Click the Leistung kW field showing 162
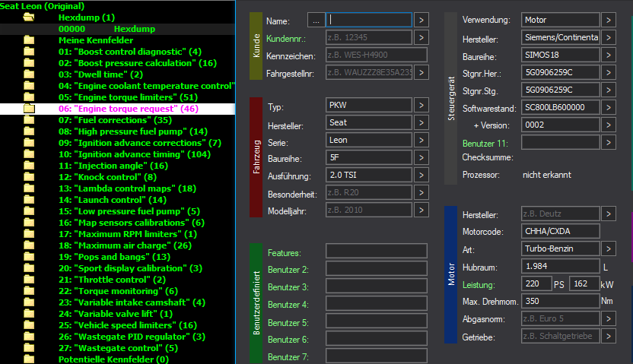 tap(584, 283)
